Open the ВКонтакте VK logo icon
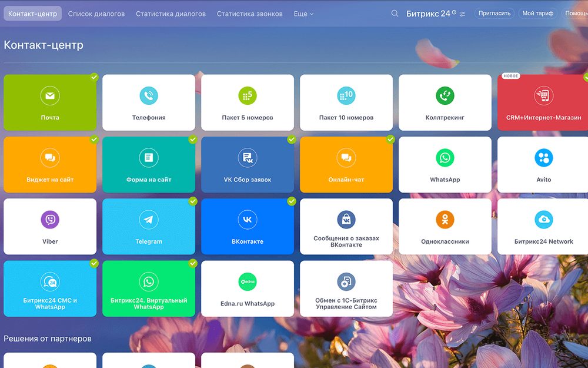The image size is (588, 368). point(248,219)
